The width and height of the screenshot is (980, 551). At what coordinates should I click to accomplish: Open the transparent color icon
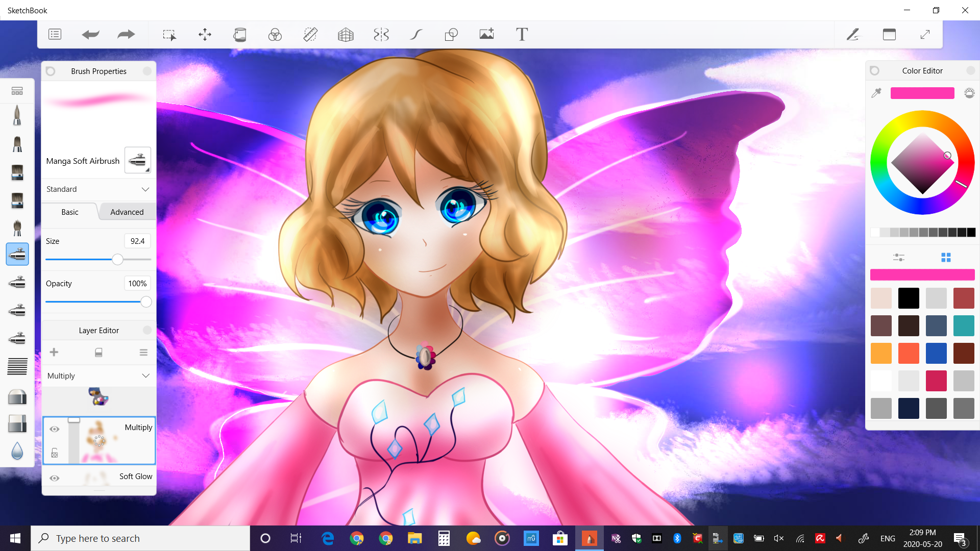click(969, 93)
